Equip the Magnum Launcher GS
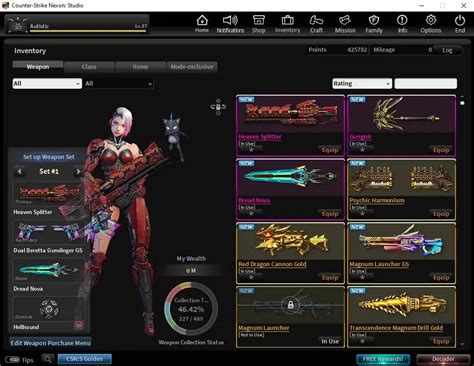474x366 pixels. coord(441,277)
